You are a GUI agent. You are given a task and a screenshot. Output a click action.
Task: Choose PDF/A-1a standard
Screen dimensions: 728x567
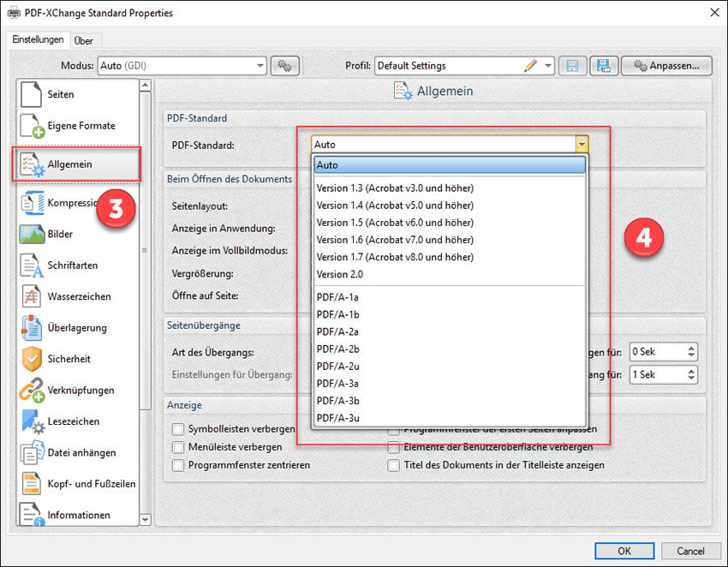[x=450, y=297]
